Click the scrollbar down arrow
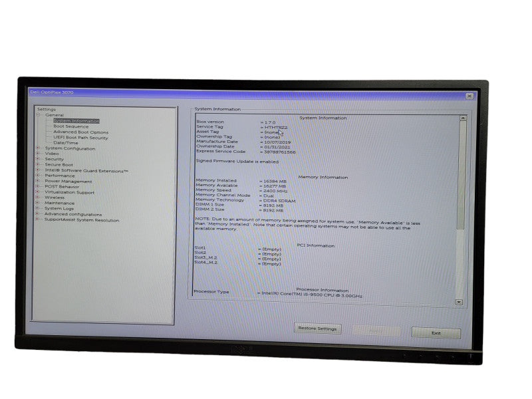Screen dimensions: 532x399 pyautogui.click(x=459, y=302)
